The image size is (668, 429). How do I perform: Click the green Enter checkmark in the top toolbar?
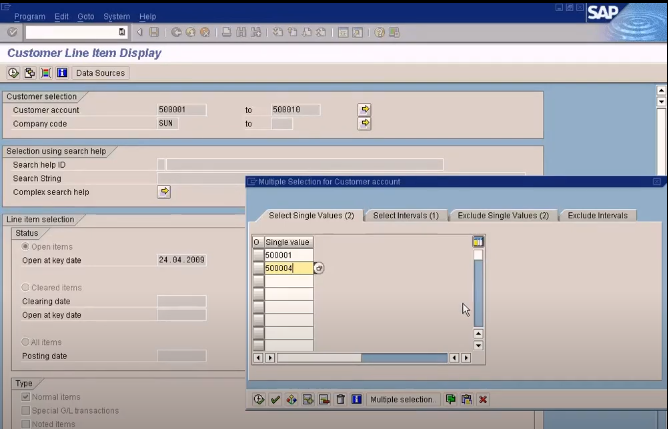tap(12, 32)
